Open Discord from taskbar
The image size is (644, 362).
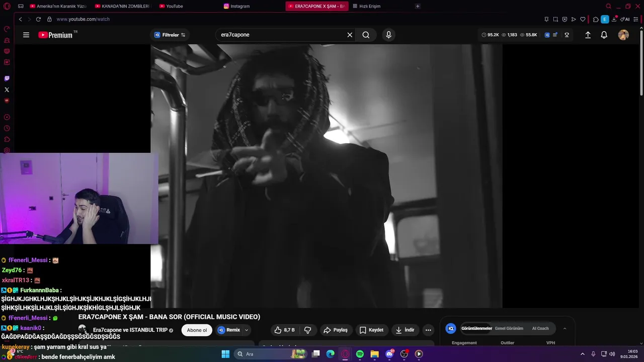click(x=389, y=354)
